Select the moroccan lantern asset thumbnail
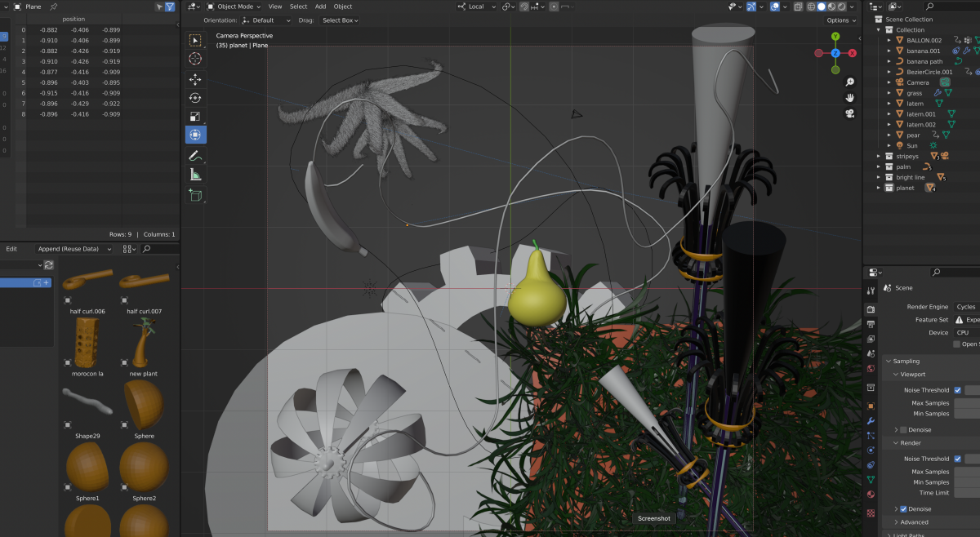The width and height of the screenshot is (980, 537). (87, 341)
